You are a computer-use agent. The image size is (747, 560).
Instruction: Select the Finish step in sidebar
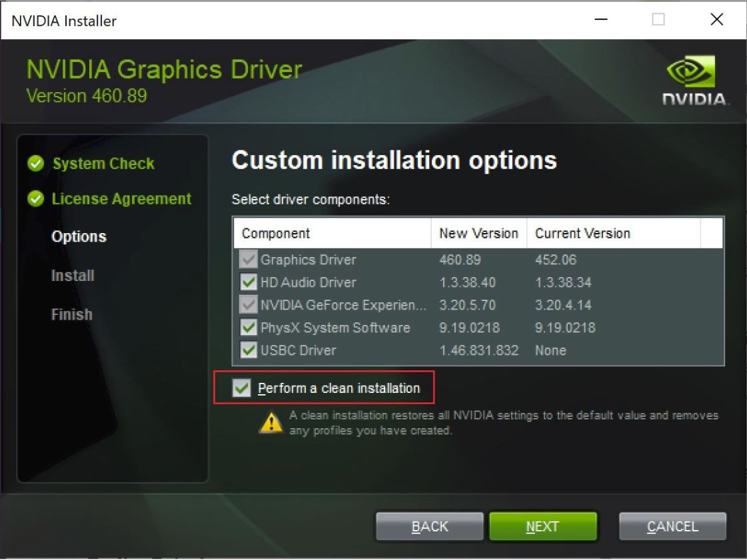[71, 314]
